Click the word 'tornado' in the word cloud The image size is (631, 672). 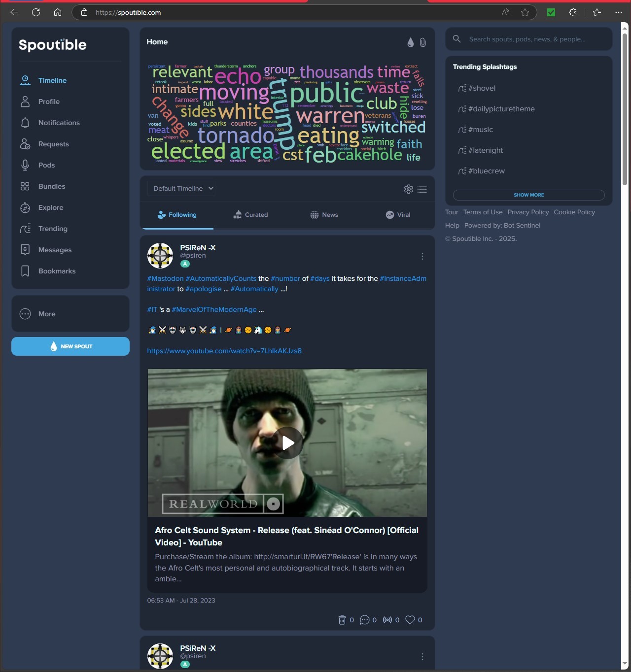point(236,135)
